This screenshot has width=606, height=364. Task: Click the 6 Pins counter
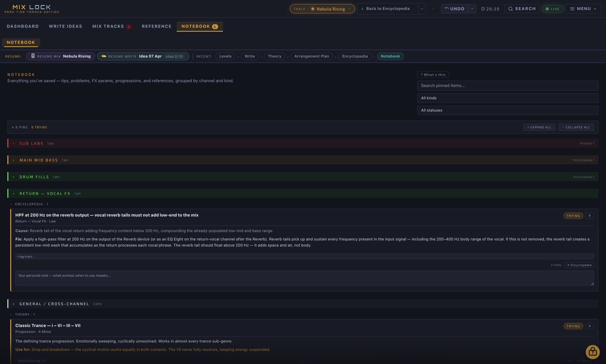pyautogui.click(x=20, y=127)
